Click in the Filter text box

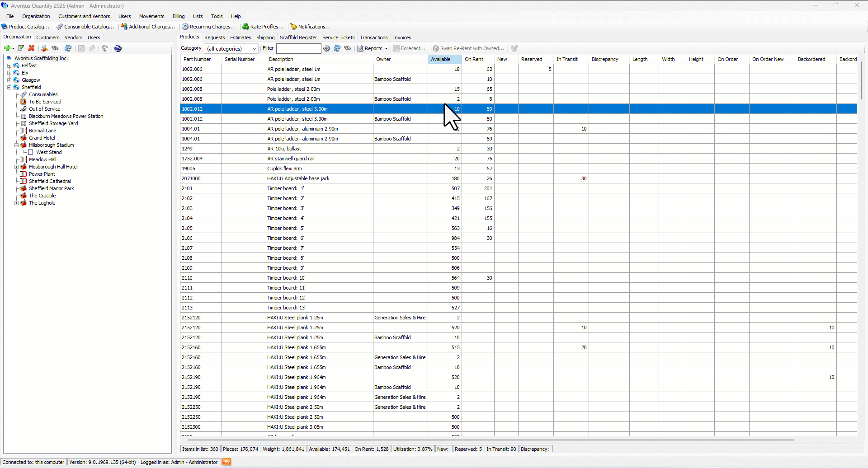pyautogui.click(x=299, y=48)
